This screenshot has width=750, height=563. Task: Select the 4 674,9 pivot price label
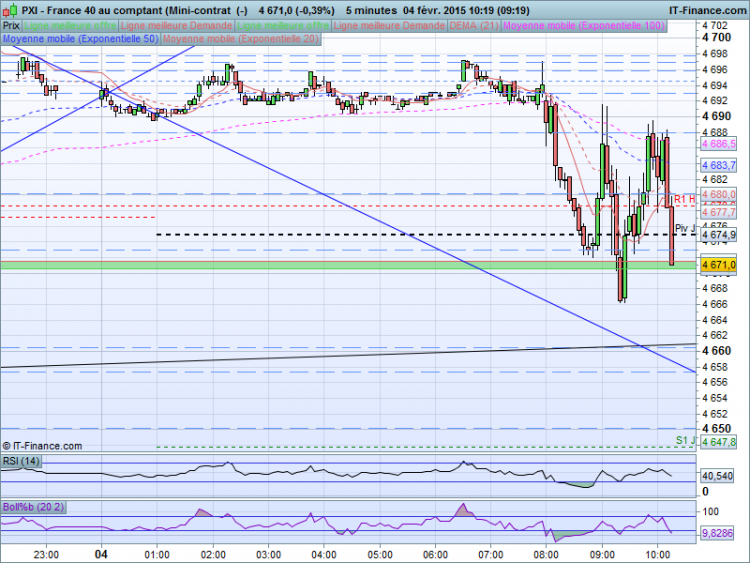[x=718, y=235]
